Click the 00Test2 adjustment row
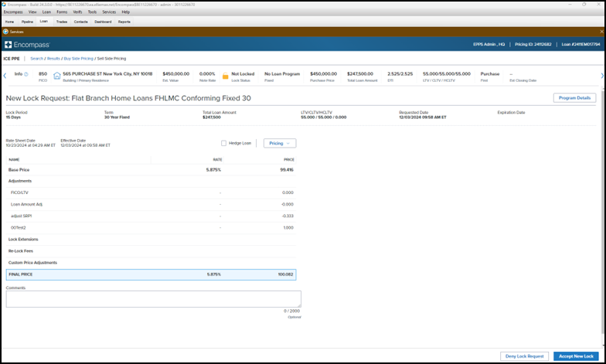 (151, 228)
